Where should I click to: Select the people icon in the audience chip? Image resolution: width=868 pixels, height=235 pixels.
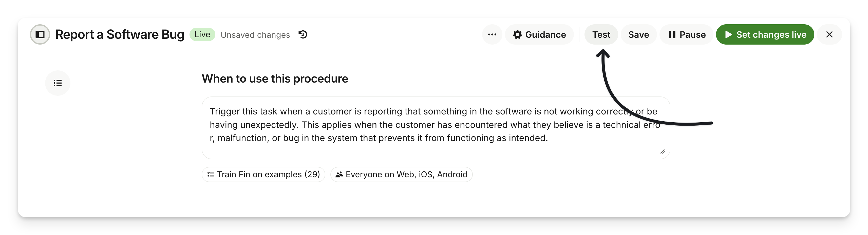(339, 174)
